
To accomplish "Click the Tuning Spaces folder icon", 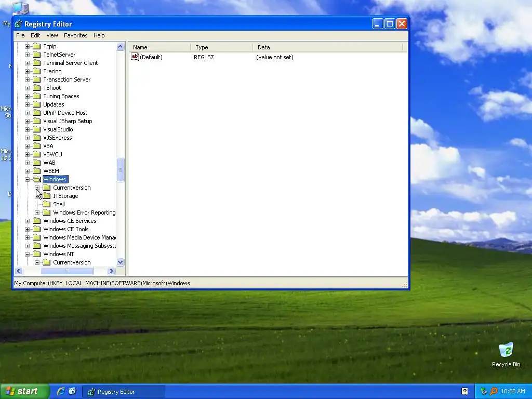I will [37, 96].
